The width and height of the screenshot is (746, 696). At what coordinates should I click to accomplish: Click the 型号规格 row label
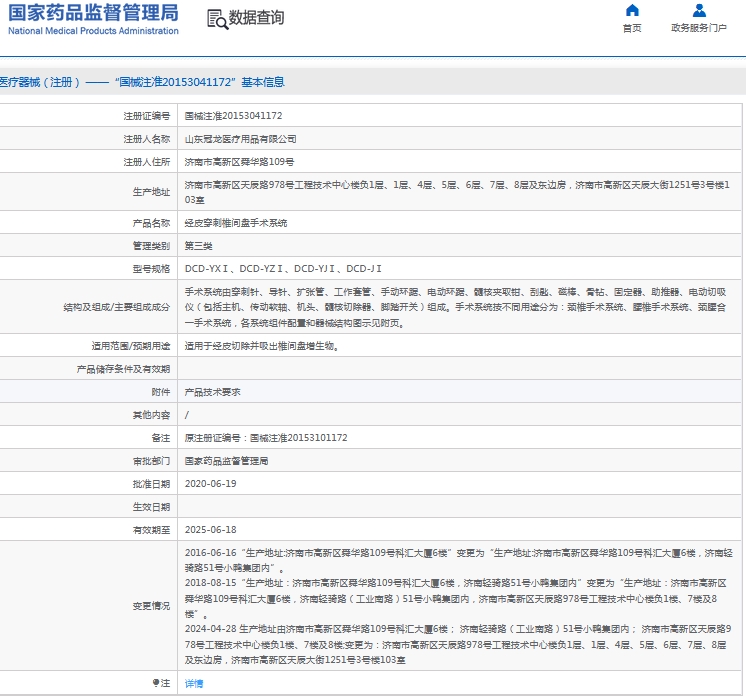[x=151, y=269]
